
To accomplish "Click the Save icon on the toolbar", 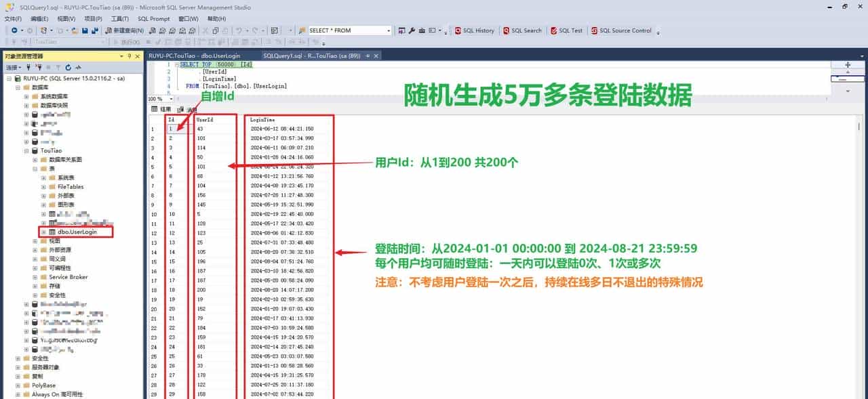I will click(x=85, y=30).
